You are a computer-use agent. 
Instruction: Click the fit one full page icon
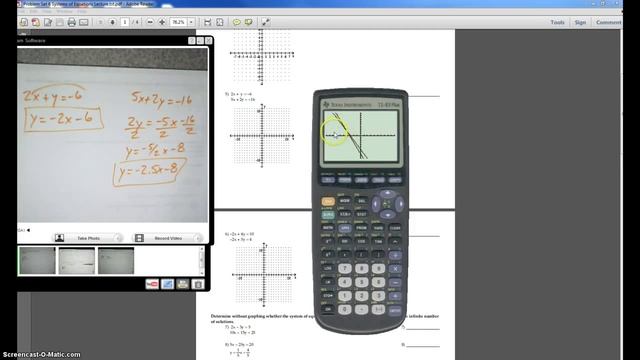(220, 22)
